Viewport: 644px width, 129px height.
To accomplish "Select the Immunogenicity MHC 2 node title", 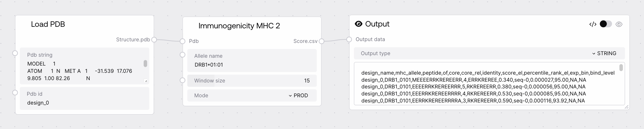I will coord(239,26).
